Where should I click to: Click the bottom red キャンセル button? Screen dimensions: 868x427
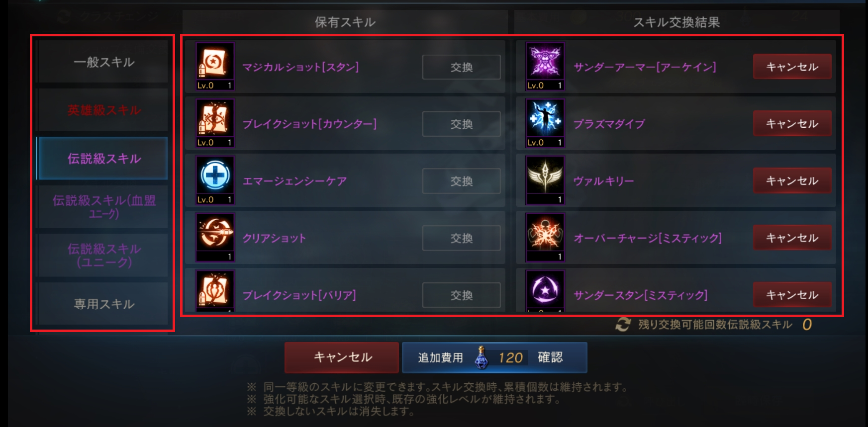pyautogui.click(x=342, y=357)
